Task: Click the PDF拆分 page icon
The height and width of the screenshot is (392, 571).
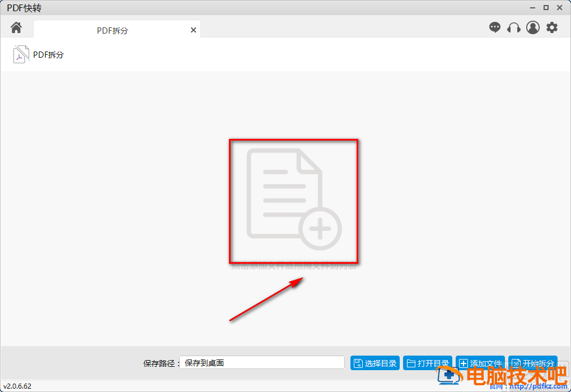Action: pyautogui.click(x=21, y=54)
